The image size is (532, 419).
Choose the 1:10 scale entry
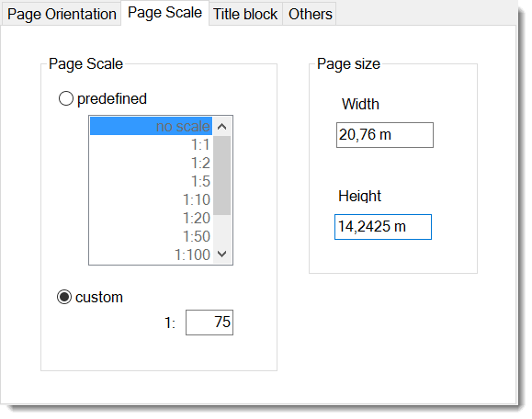151,199
